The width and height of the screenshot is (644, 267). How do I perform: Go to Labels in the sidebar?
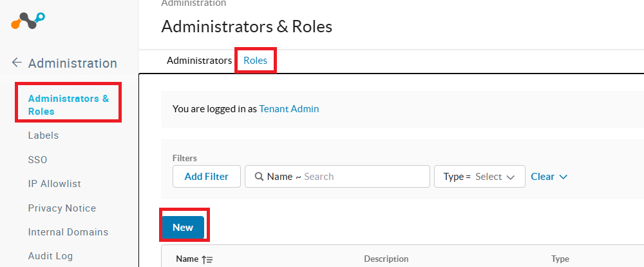point(43,135)
